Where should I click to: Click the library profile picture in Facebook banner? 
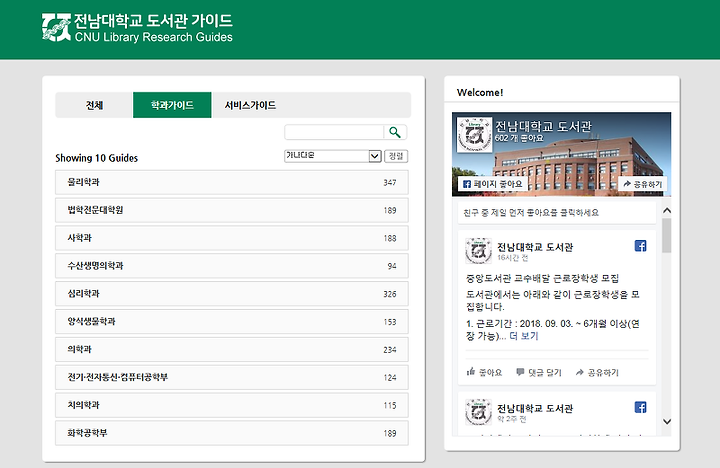pos(474,135)
